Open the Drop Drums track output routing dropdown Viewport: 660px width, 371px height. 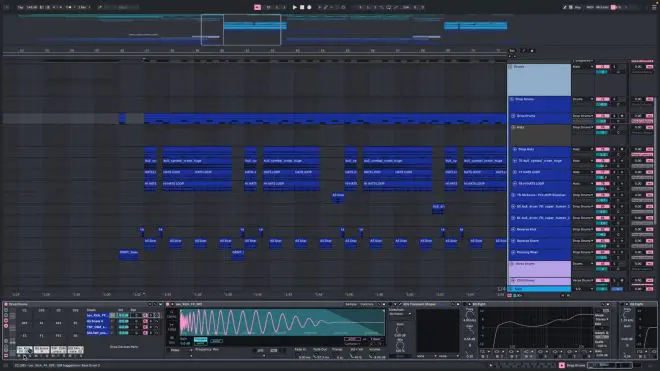click(x=583, y=99)
